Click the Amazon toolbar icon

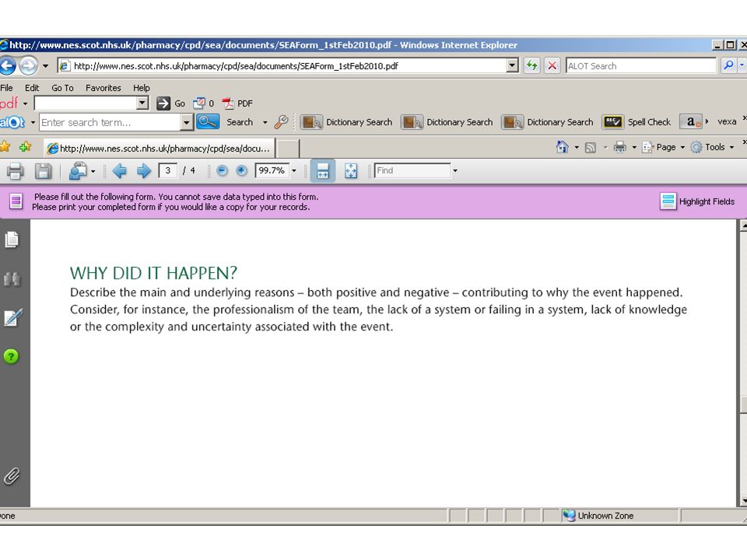690,122
